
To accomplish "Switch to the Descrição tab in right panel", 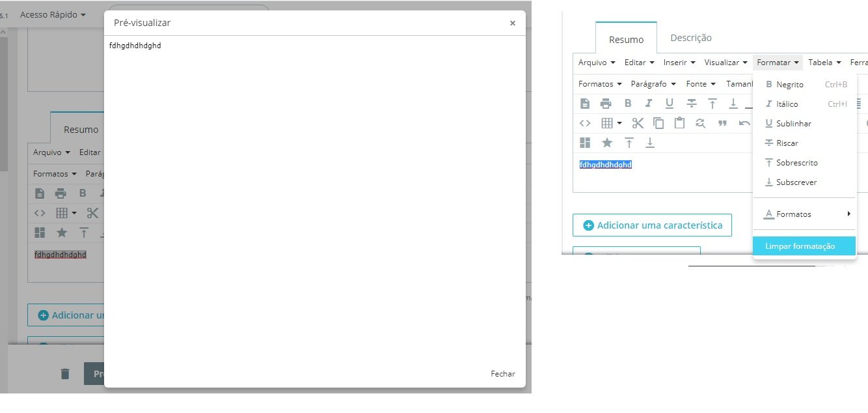I will pos(691,38).
